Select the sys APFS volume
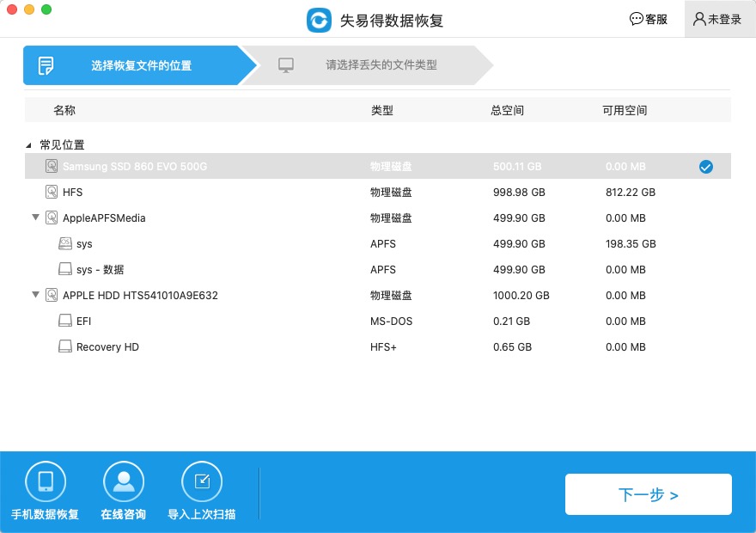 click(377, 243)
